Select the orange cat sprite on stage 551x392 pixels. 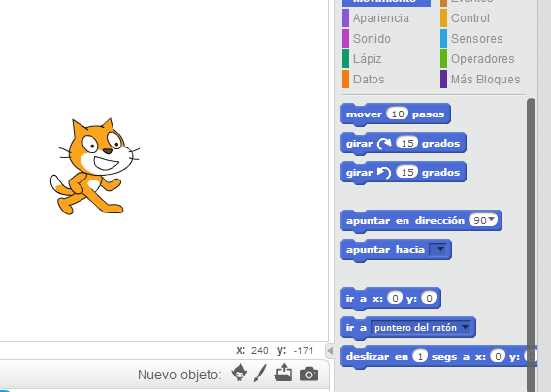tap(94, 167)
